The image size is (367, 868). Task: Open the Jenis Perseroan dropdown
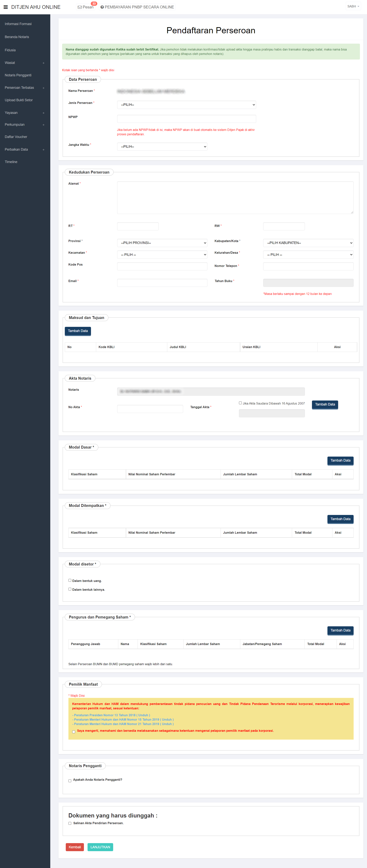[x=186, y=105]
